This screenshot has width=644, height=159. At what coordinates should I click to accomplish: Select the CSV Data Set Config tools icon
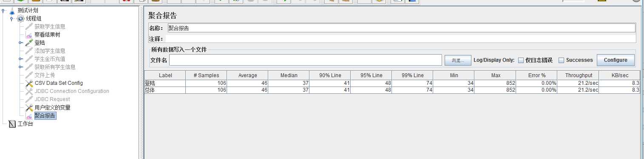click(x=29, y=83)
